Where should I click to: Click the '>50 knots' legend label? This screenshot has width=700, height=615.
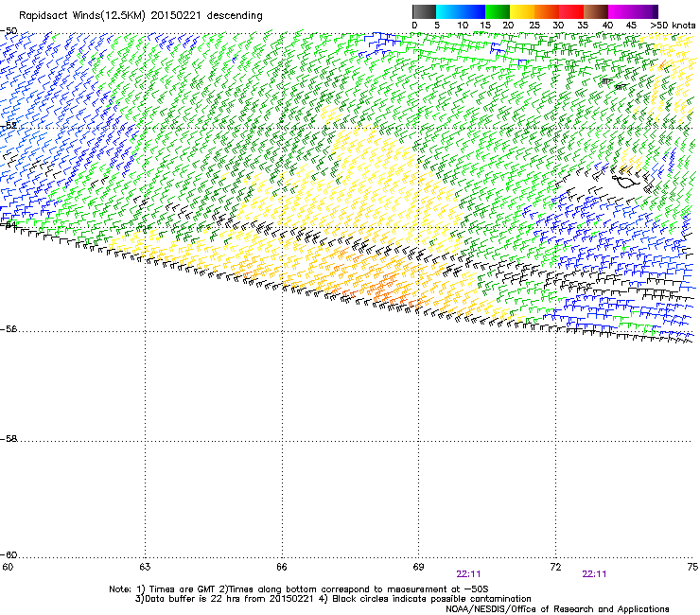(x=673, y=26)
